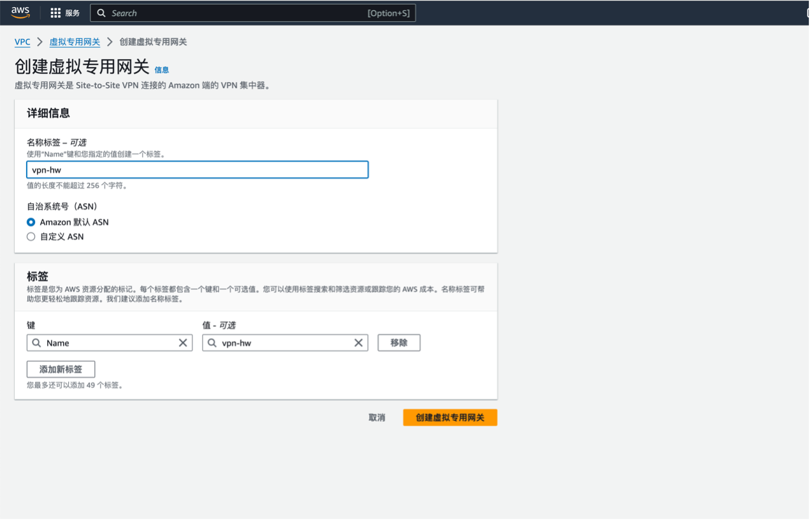Image resolution: width=812 pixels, height=521 pixels.
Task: Go to VPC in the breadcrumb
Action: coord(22,42)
